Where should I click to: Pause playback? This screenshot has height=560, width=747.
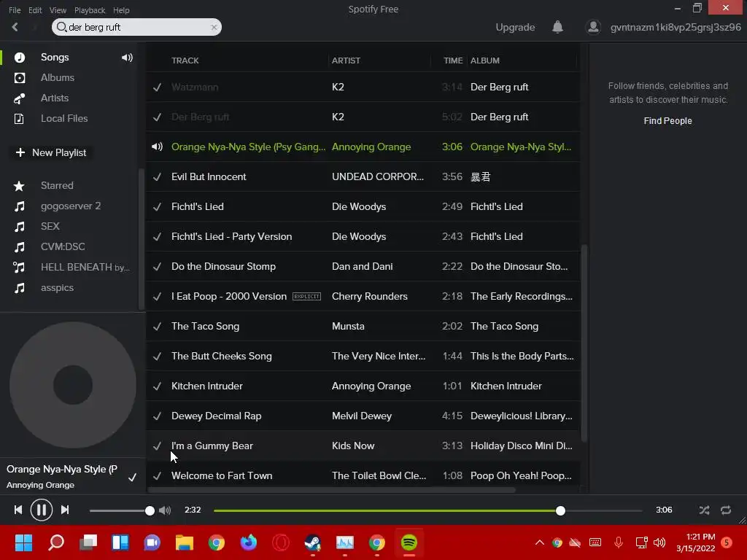pyautogui.click(x=42, y=510)
